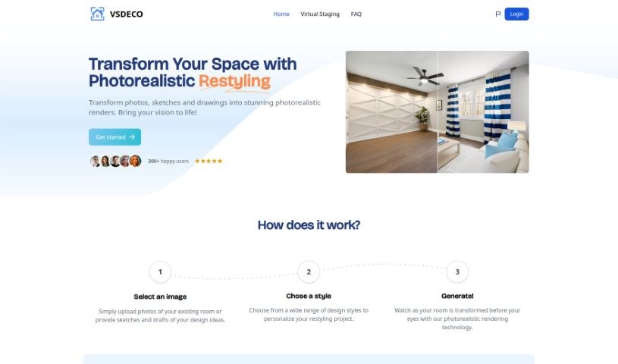Click the staged room after image

point(483,111)
